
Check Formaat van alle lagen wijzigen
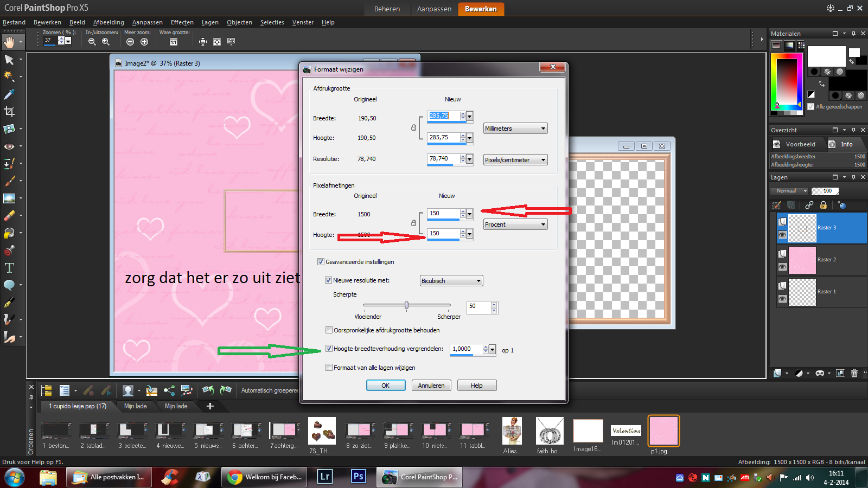(329, 368)
